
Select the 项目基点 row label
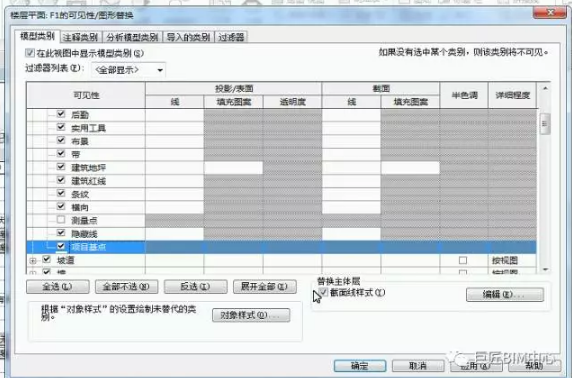coord(89,247)
